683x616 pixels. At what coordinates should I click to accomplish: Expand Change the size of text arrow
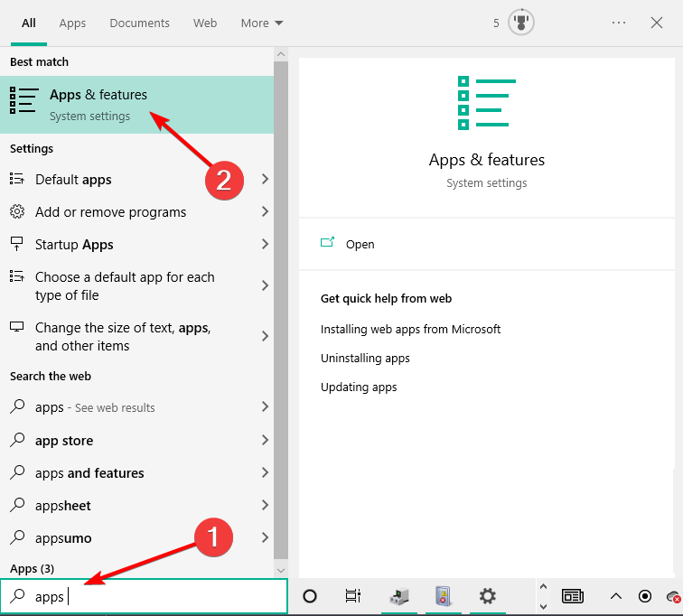click(x=265, y=336)
